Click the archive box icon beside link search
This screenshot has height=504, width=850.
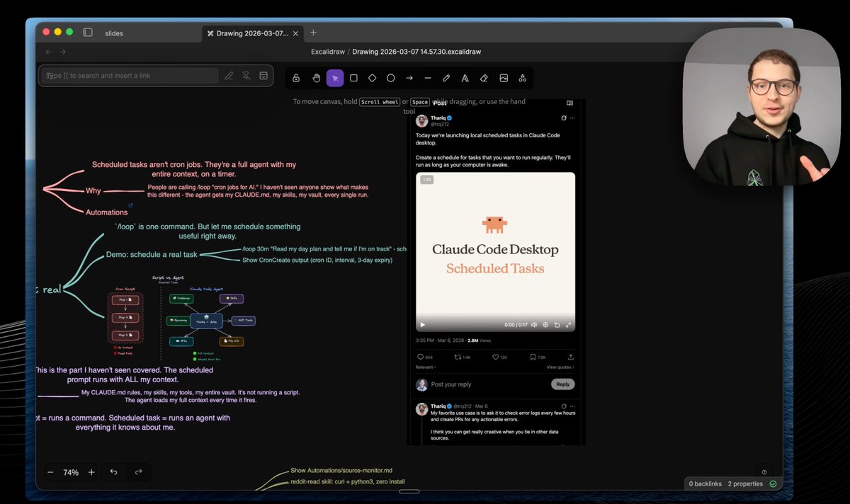point(263,76)
